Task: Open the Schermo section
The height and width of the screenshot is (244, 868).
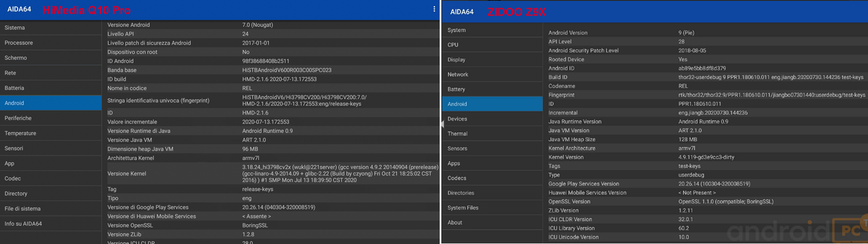Action: 51,58
